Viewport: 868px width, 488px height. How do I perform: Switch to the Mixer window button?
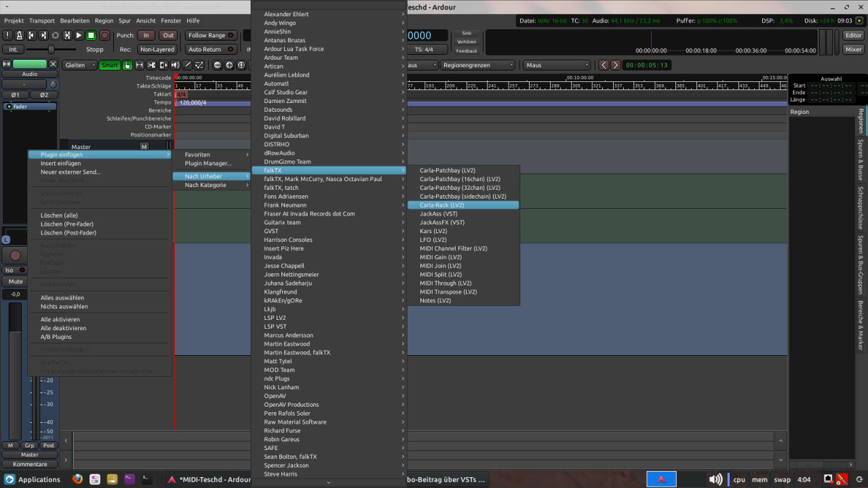(853, 49)
